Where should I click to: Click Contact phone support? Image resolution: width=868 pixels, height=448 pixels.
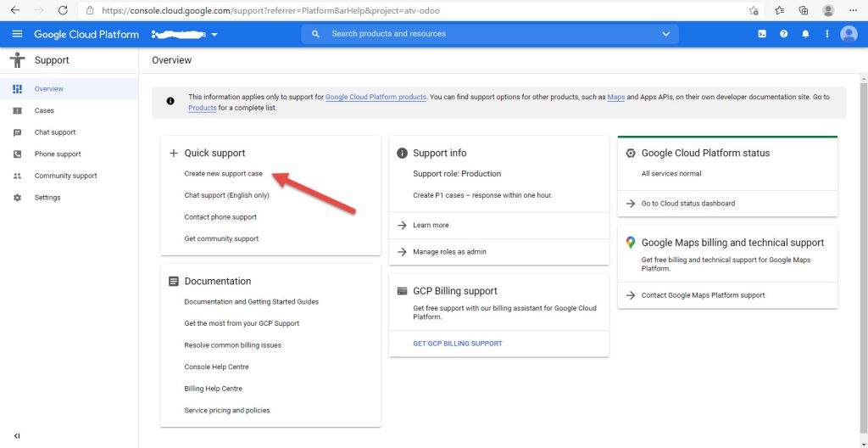[x=220, y=217]
